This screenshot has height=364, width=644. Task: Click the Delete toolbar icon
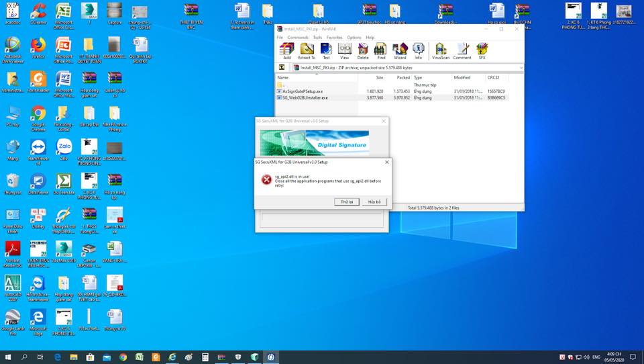pyautogui.click(x=363, y=50)
